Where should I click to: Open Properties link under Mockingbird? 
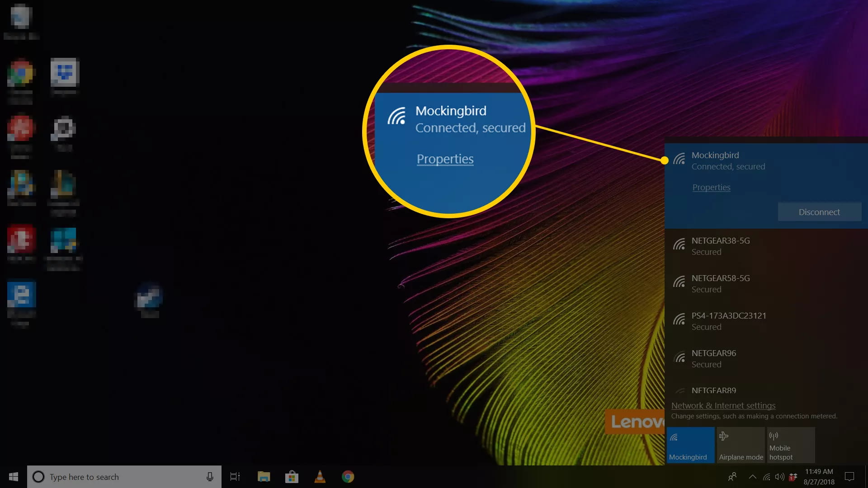(x=711, y=188)
